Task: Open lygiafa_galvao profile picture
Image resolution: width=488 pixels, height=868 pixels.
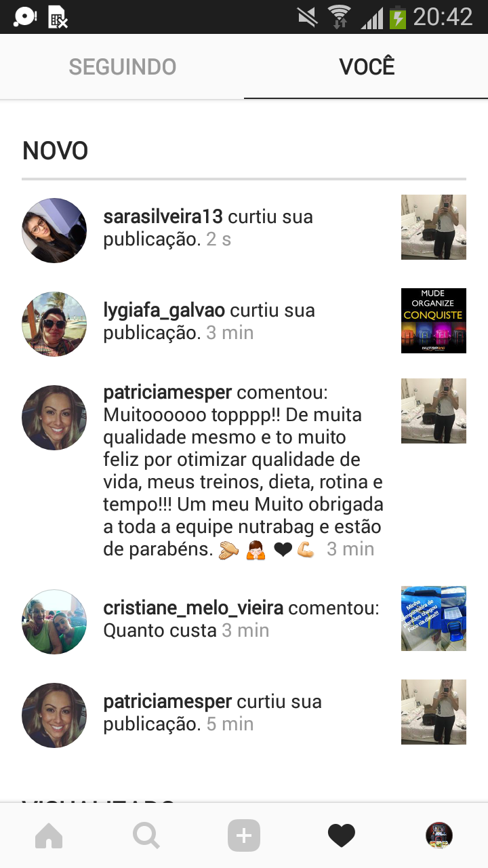Action: [54, 324]
